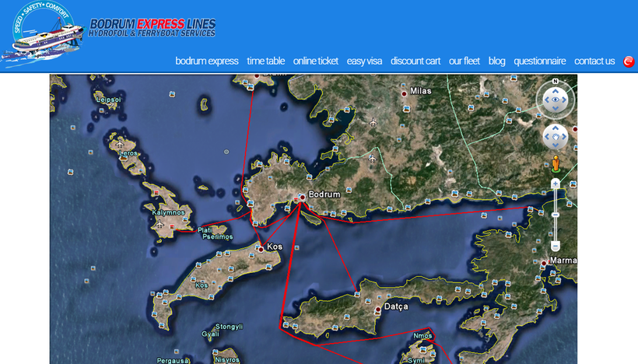This screenshot has height=364, width=638.
Task: View the 'our fleet' page
Action: click(x=464, y=61)
